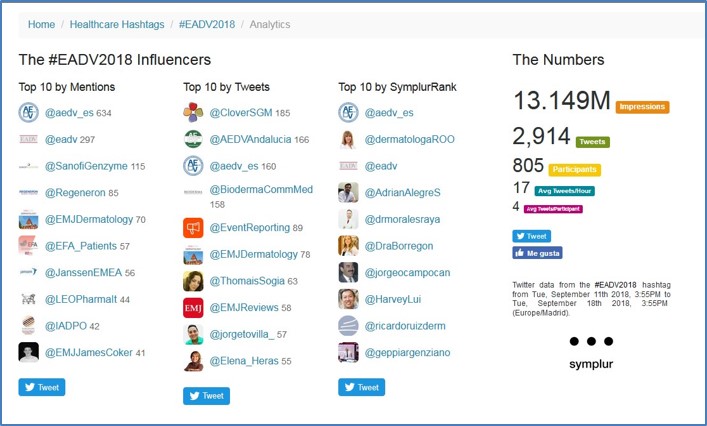Click the EMJReviews red EMJ logo

pyautogui.click(x=193, y=307)
